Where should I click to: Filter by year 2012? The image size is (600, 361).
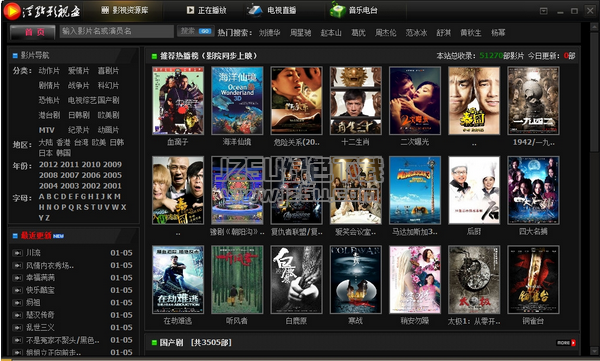click(48, 165)
